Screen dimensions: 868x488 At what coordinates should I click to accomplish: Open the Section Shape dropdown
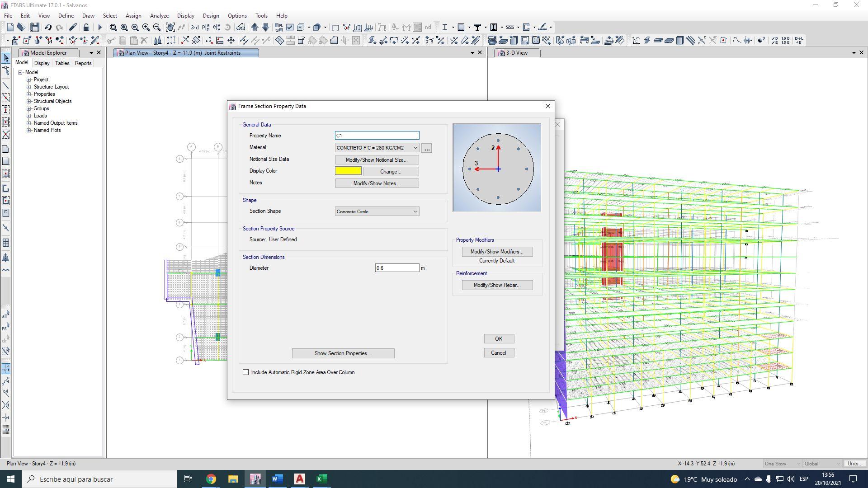click(x=415, y=211)
